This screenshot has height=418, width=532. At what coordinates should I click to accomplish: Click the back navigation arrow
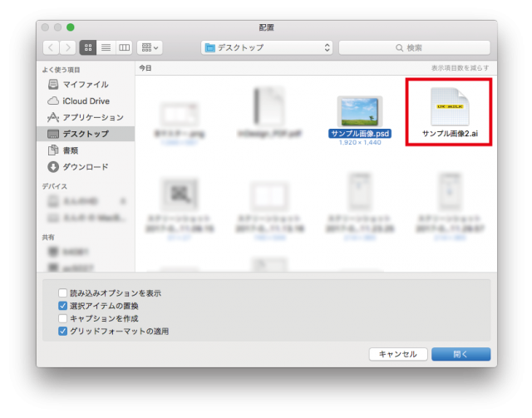click(51, 48)
